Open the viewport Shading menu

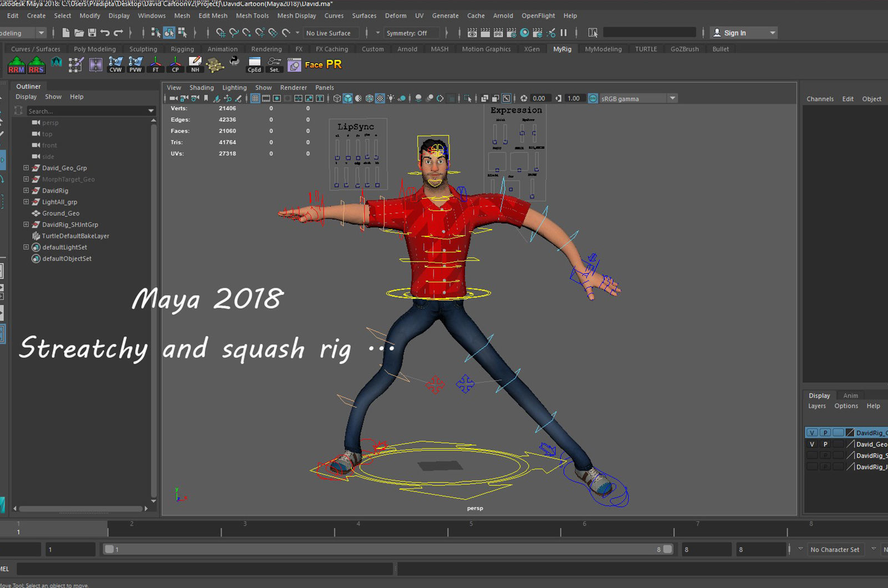(x=201, y=88)
